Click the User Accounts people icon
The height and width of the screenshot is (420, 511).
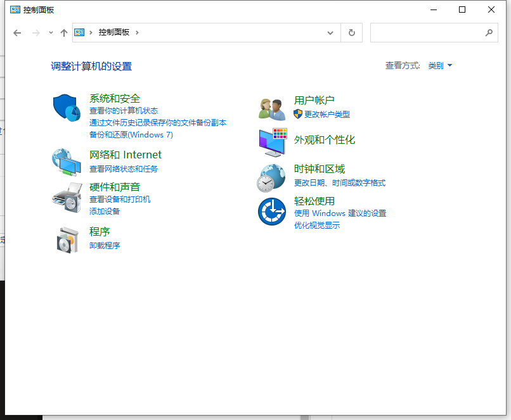(x=273, y=108)
